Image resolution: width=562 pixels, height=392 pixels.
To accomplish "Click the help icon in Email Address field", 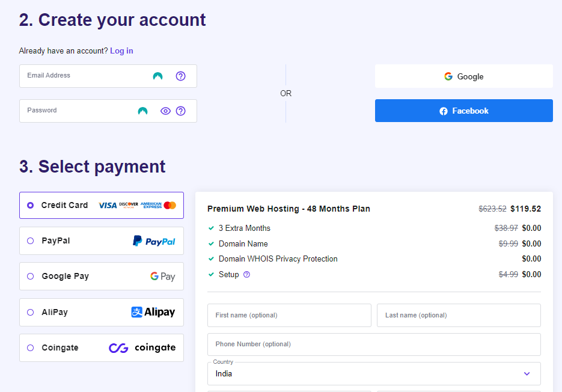I will coord(180,76).
